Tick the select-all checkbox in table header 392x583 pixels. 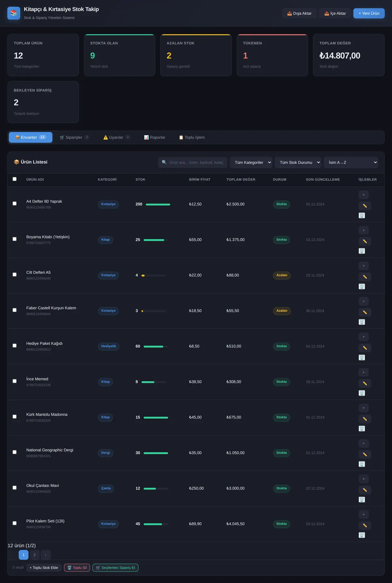pyautogui.click(x=14, y=179)
